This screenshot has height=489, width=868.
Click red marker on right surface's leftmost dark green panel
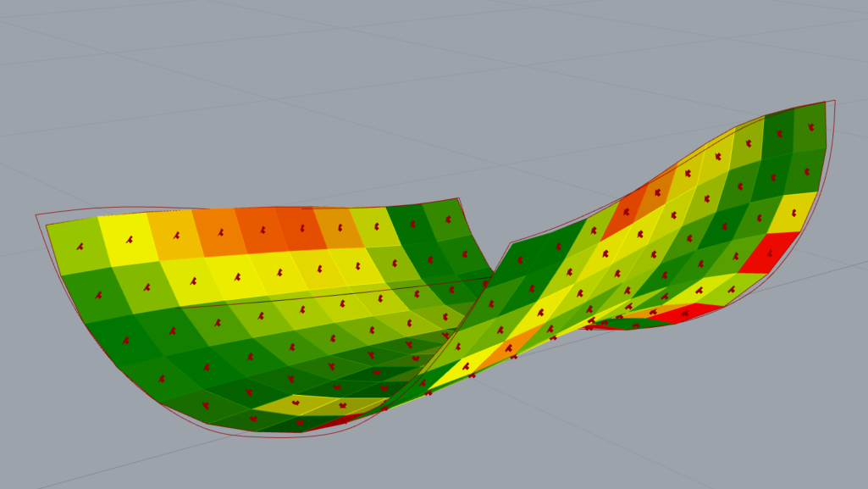click(520, 260)
